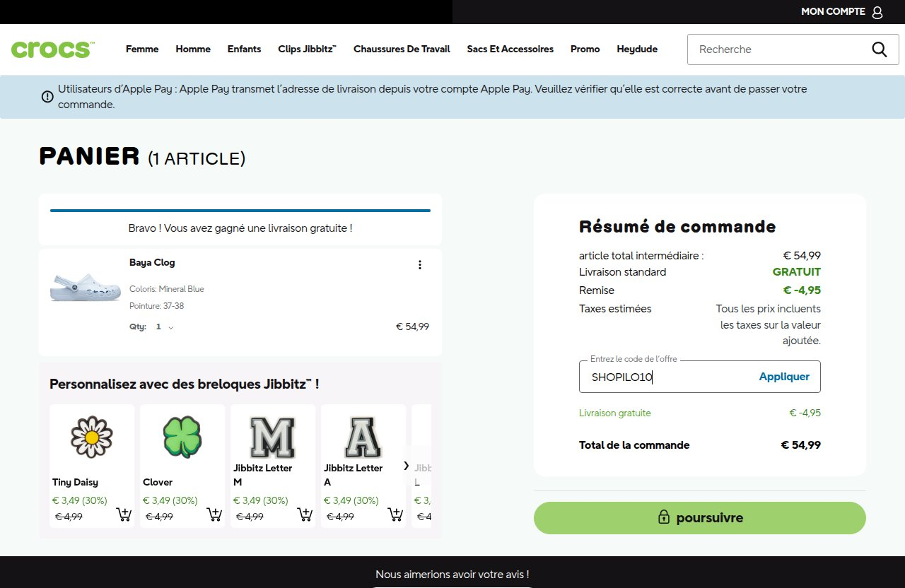Viewport: 905px width, 588px height.
Task: Select the Letter M charm image
Action: (x=273, y=437)
